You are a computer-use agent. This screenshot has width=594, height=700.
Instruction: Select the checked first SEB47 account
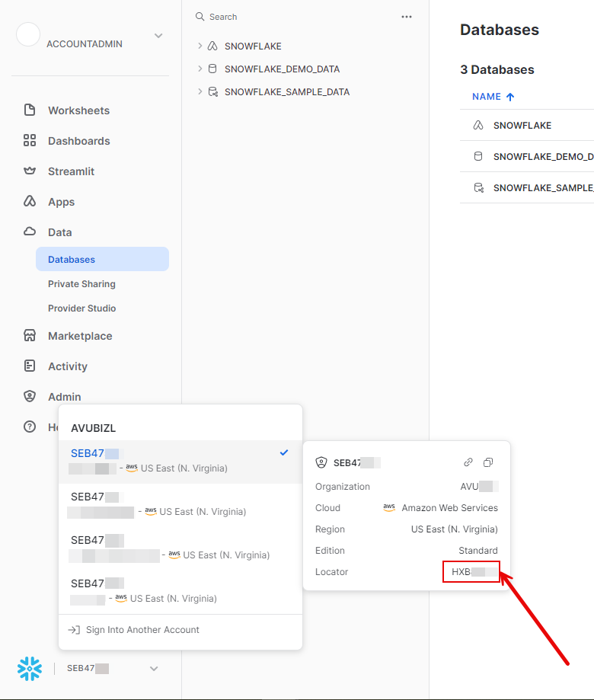pyautogui.click(x=180, y=461)
